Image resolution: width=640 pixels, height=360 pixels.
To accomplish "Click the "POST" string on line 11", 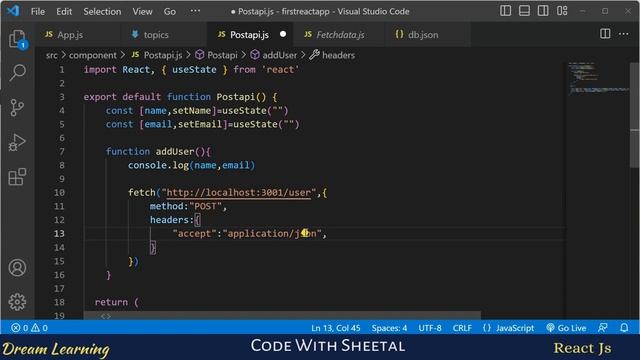I will pyautogui.click(x=205, y=206).
